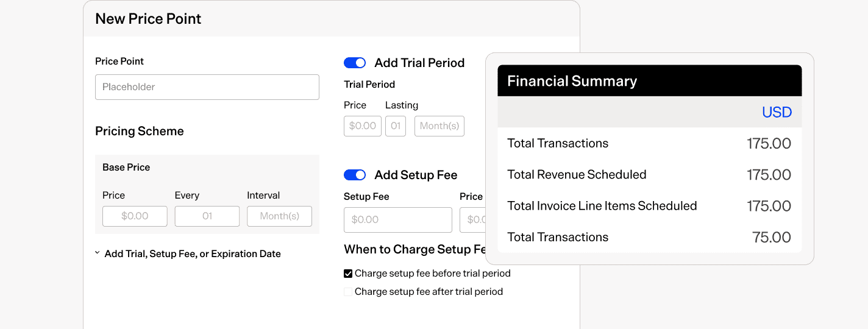Click the 75.00 Total Transactions value

click(x=772, y=237)
